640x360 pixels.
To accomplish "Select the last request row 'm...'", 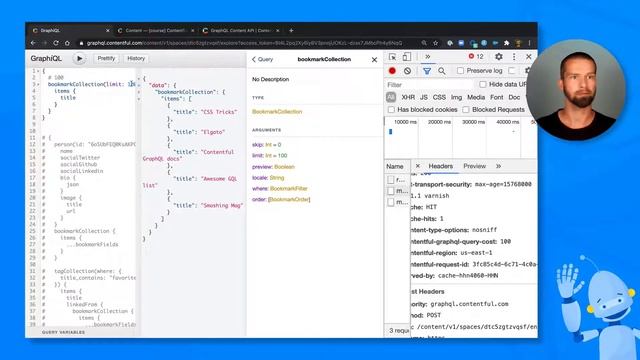I will pos(397,202).
